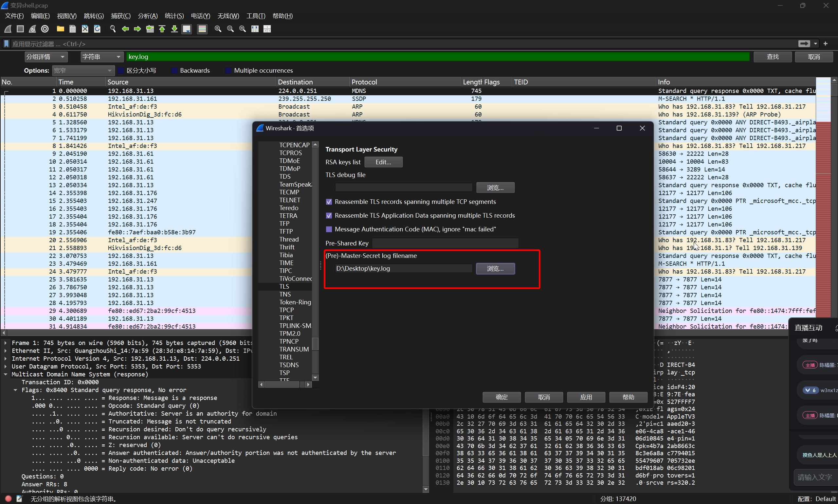Save the capture file
The height and width of the screenshot is (504, 838).
tap(73, 29)
